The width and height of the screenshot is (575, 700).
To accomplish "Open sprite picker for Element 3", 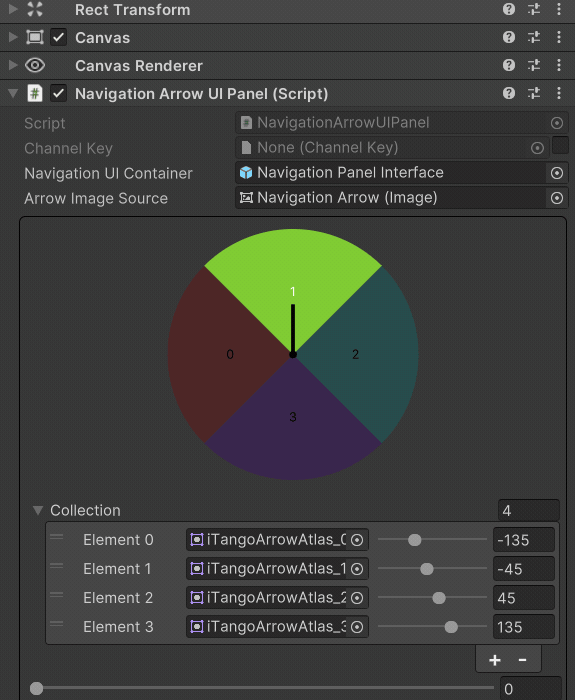I will point(357,627).
